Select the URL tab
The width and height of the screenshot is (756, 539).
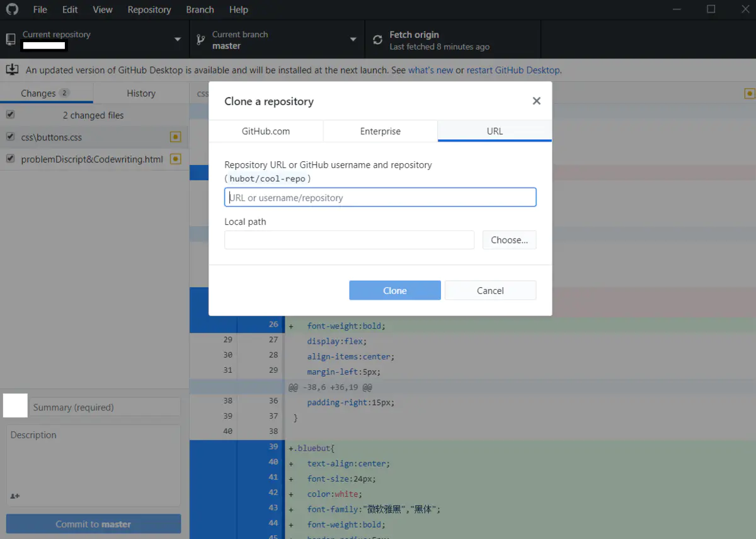tap(495, 131)
